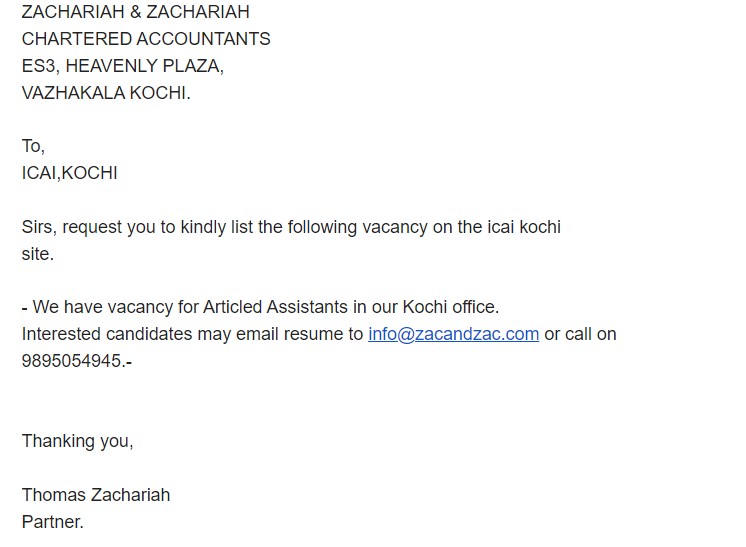This screenshot has height=547, width=746.
Task: Click the "ZACHARIAH & ZACHARIAH" firm name line
Action: pos(135,12)
